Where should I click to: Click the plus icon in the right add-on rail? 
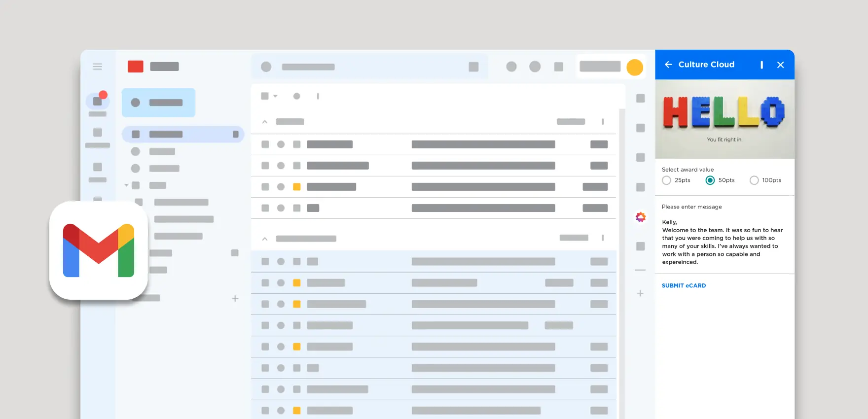coord(640,293)
